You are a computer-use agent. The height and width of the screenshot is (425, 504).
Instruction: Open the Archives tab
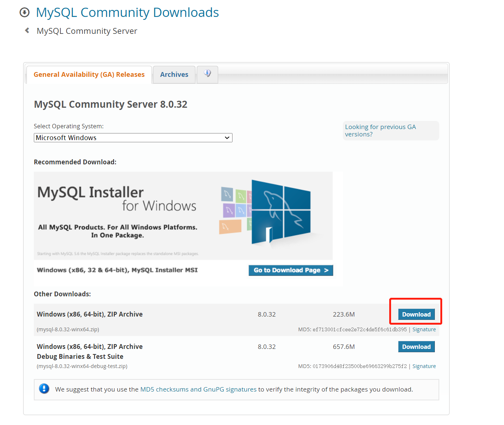(x=174, y=75)
